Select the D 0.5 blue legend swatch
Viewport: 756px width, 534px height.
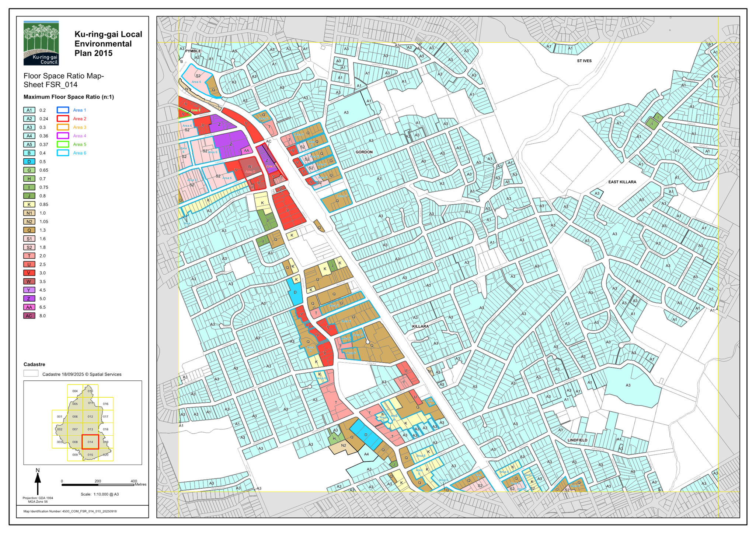coord(29,162)
